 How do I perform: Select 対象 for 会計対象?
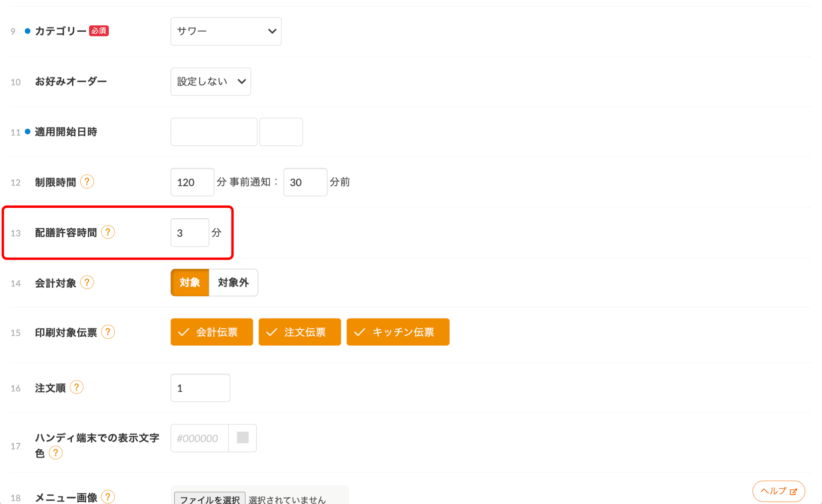189,282
